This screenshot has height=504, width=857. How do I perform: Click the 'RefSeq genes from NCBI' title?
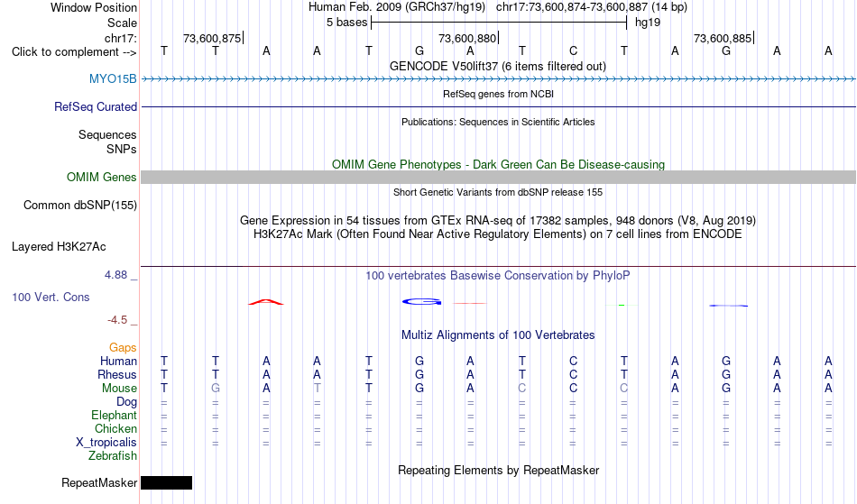(x=499, y=94)
